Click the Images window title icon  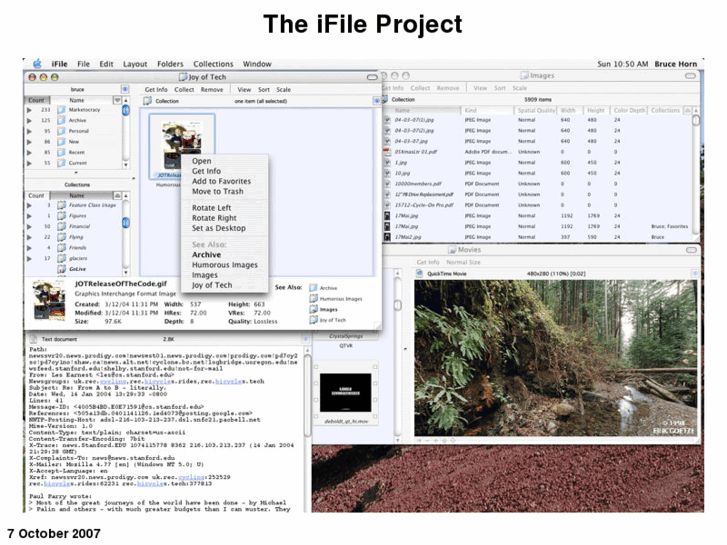524,75
